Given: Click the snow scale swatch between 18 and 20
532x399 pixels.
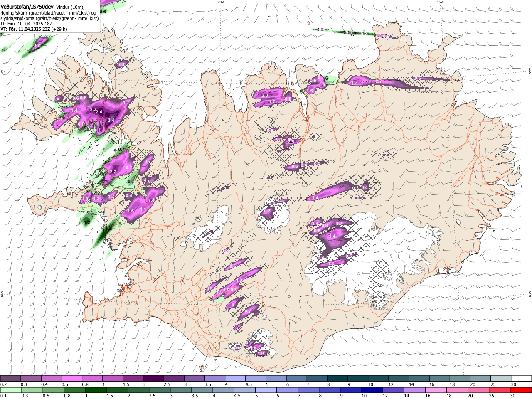Looking at the screenshot, I should click(x=459, y=379).
